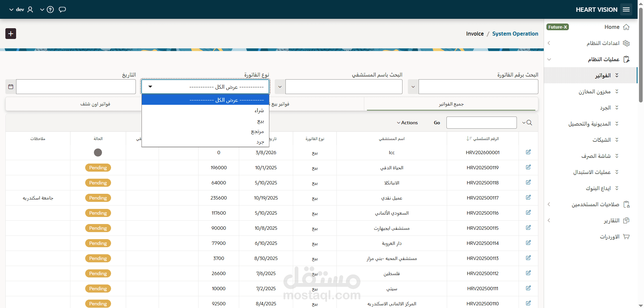644x308 pixels.
Task: Edit invoice HRV202500111
Action: click(x=528, y=288)
